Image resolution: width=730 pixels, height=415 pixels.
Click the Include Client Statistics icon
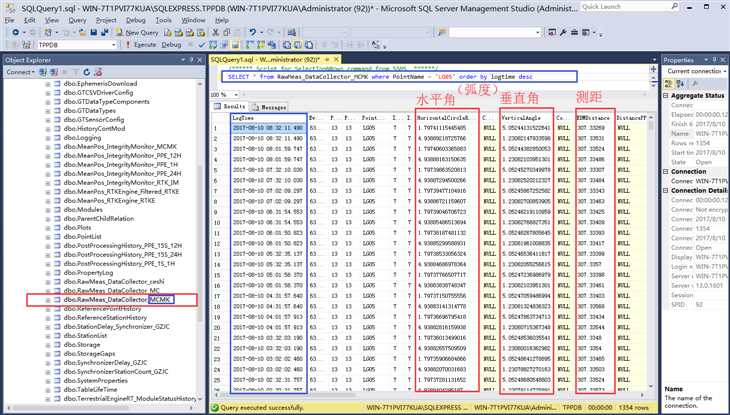272,45
